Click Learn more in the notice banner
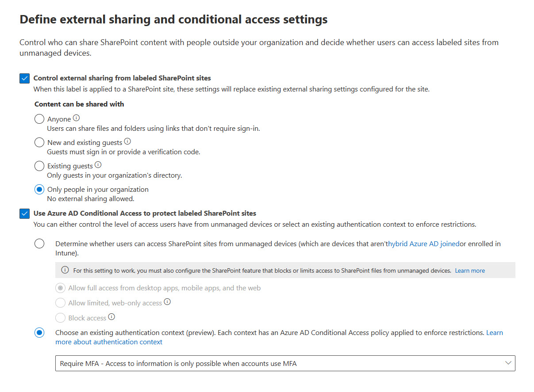The image size is (534, 392). [x=470, y=270]
